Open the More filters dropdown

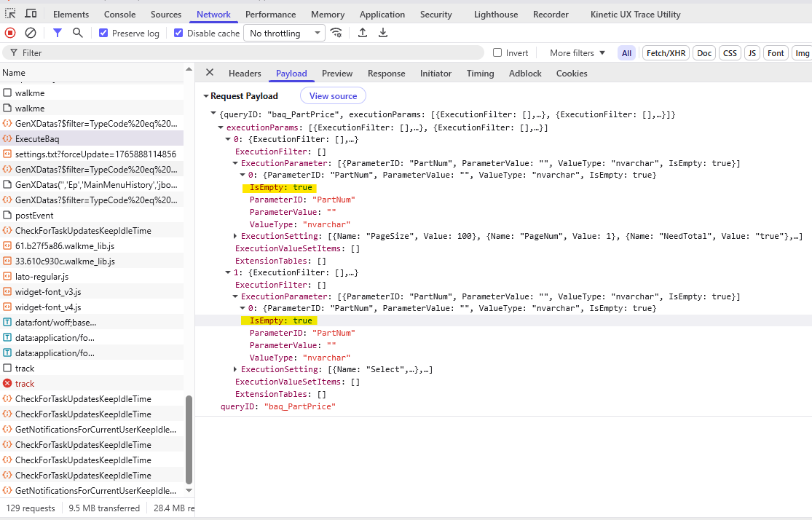pos(577,53)
